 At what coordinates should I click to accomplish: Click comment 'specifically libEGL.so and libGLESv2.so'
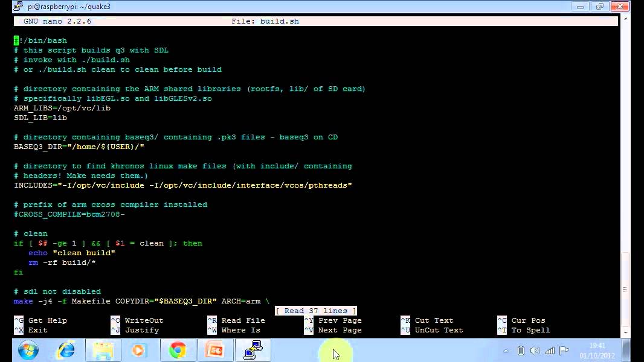coord(113,98)
